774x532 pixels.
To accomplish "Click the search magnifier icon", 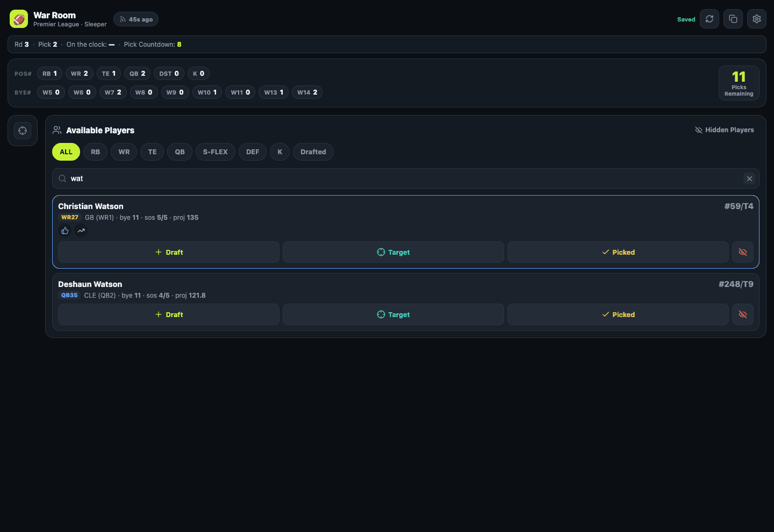I will pyautogui.click(x=62, y=178).
